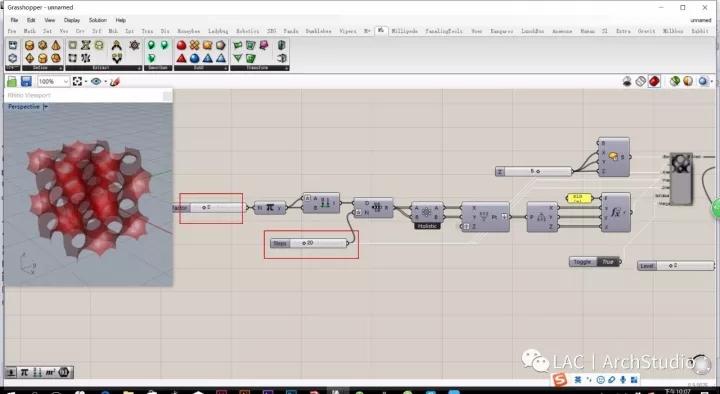The width and height of the screenshot is (720, 394).
Task: Toggle the eye preview settings icon
Action: 96,82
